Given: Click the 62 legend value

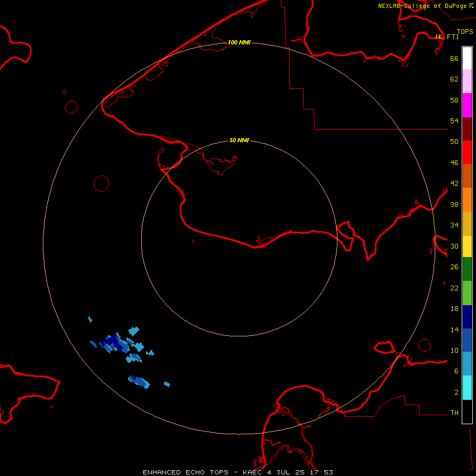Looking at the screenshot, I should (454, 79).
